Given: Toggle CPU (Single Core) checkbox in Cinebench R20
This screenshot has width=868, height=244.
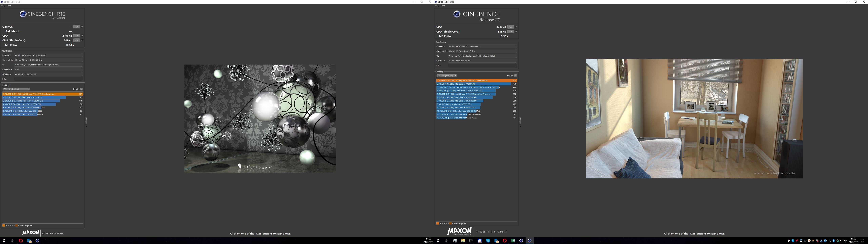Looking at the screenshot, I should coord(516,32).
